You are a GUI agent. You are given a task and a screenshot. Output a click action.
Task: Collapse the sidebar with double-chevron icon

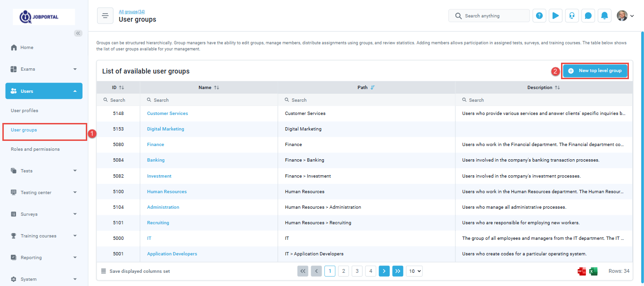click(x=78, y=33)
